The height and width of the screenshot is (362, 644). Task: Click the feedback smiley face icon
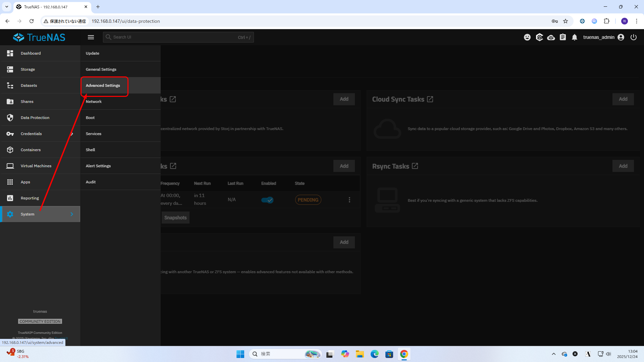(527, 37)
